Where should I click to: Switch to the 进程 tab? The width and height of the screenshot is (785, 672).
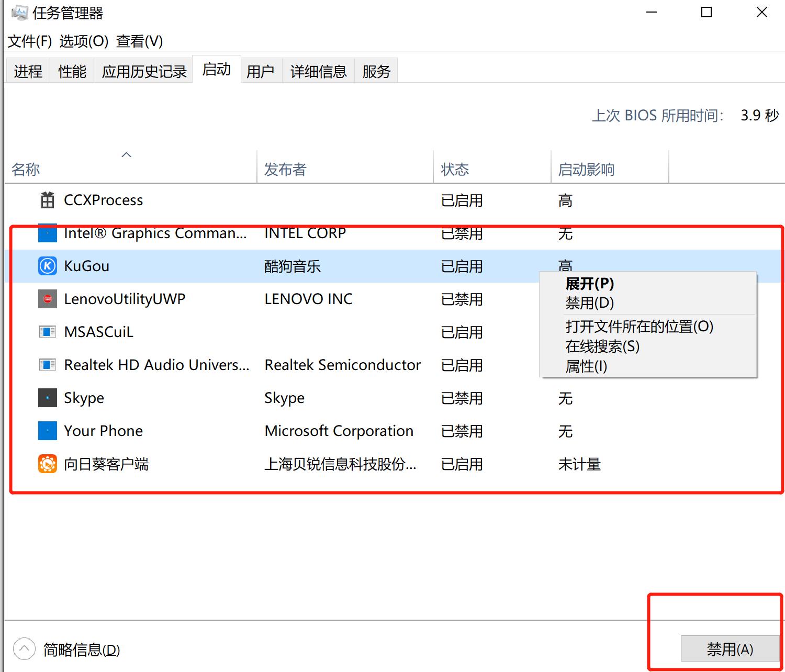[28, 71]
